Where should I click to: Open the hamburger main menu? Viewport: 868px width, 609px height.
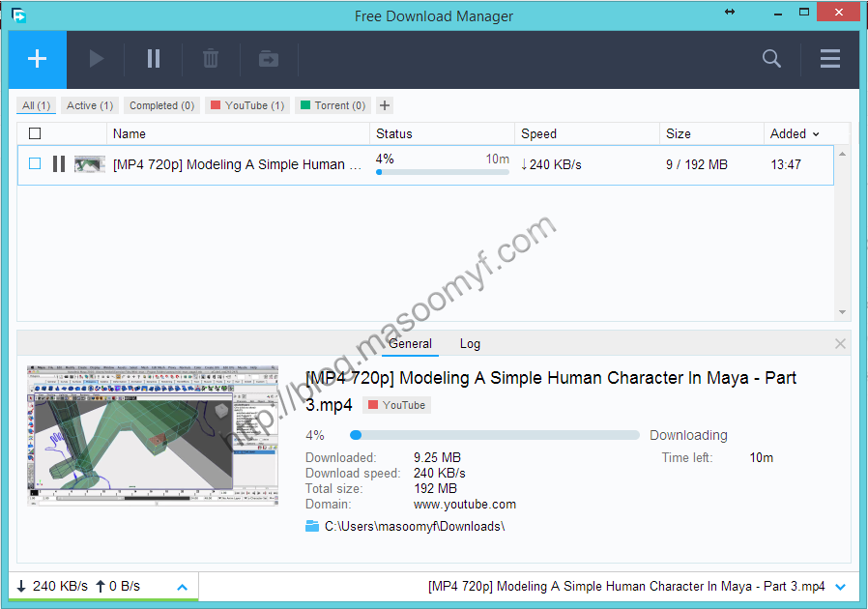(829, 59)
